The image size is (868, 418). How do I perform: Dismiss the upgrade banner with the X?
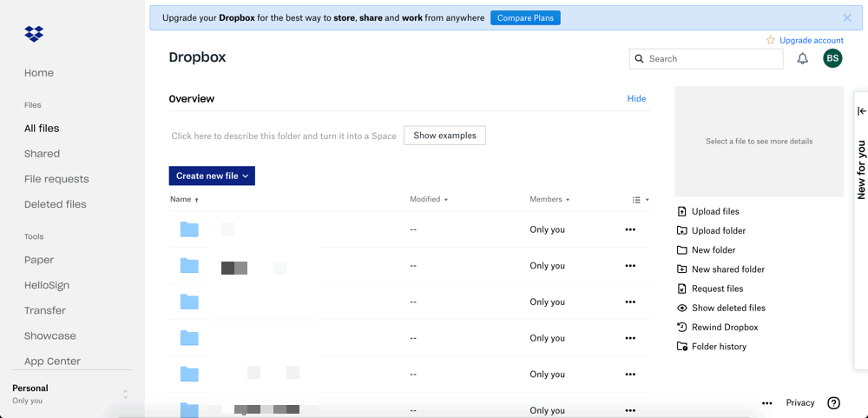(x=847, y=17)
